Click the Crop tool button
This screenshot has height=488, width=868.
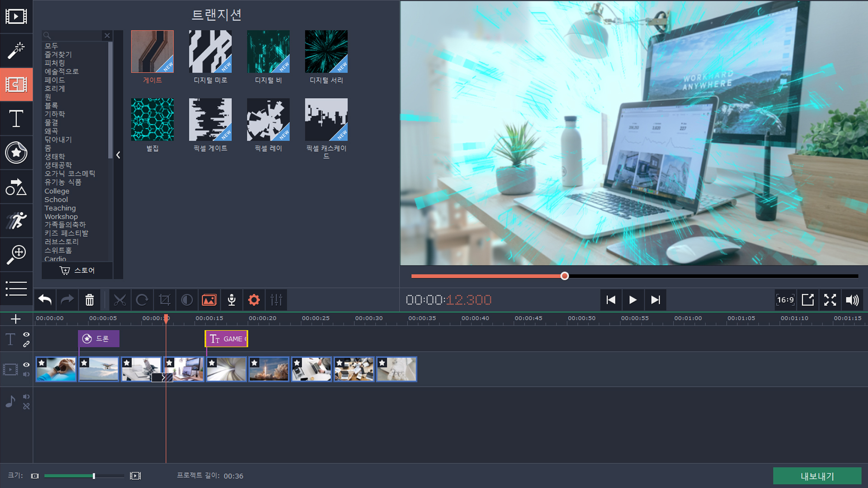click(165, 300)
